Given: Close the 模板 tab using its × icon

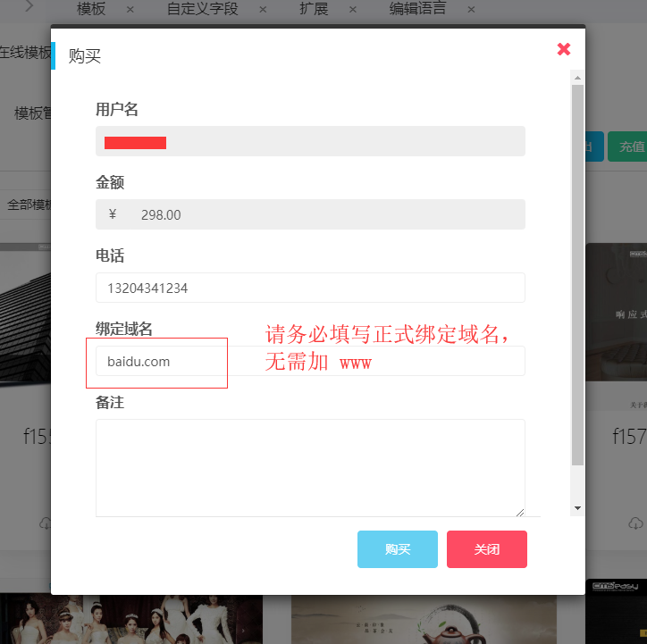Looking at the screenshot, I should pos(130,10).
